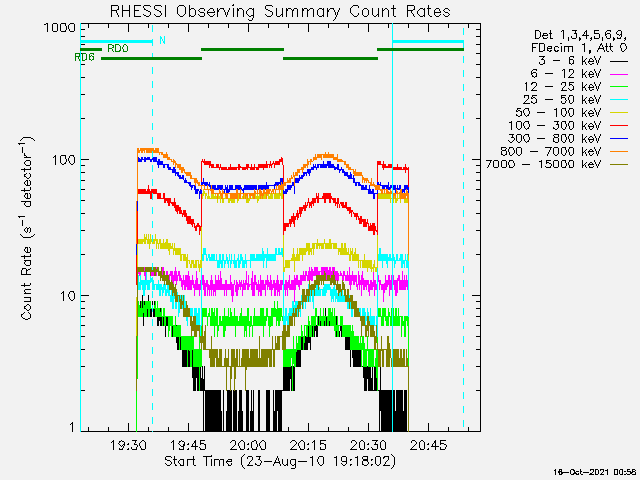
Task: Click the '1000' y-axis tick label
Action: tap(60, 28)
